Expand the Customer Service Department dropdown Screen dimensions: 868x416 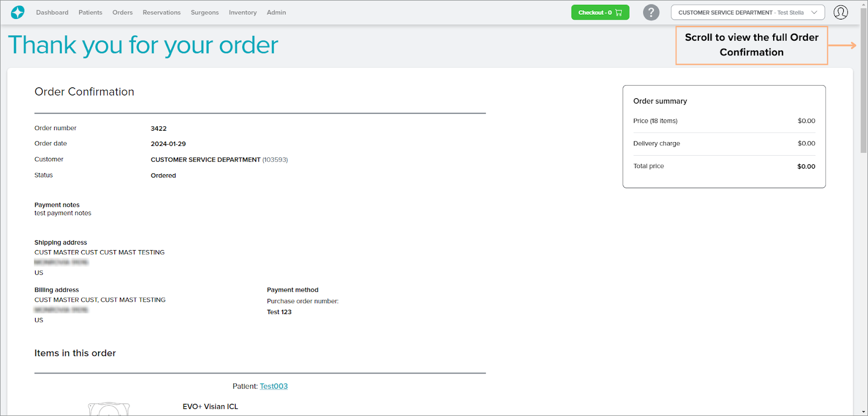[741, 12]
